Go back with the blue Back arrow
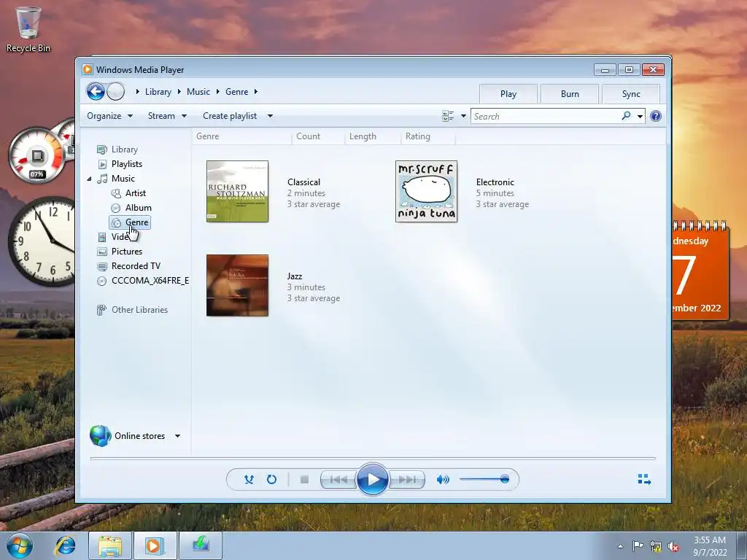 (96, 91)
